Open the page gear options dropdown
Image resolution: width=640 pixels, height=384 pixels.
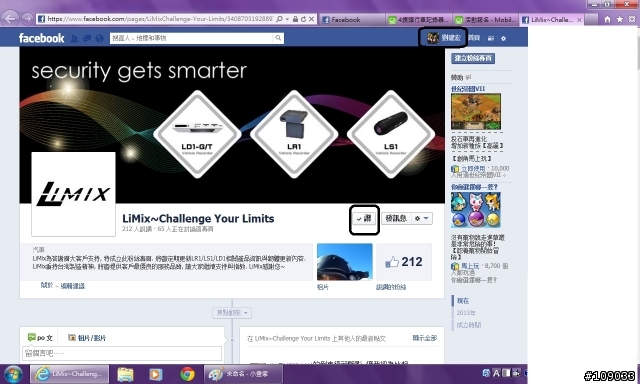(421, 218)
